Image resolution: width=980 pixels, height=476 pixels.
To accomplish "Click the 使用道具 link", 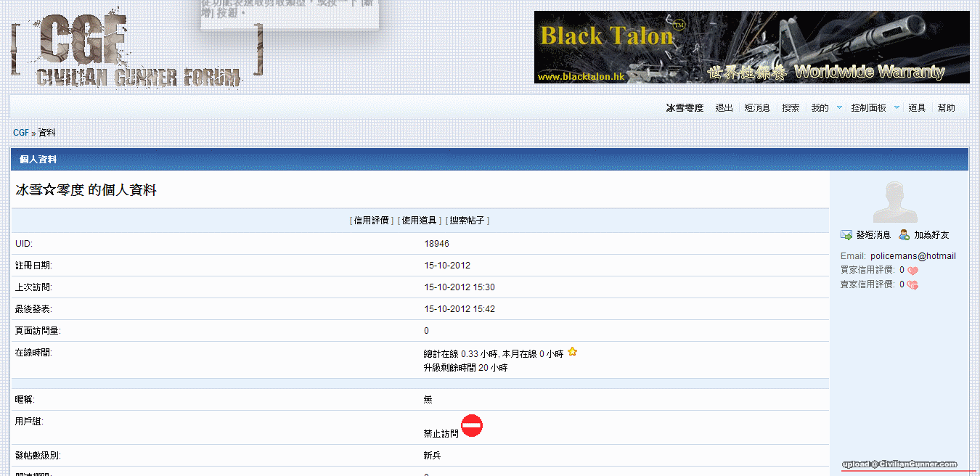I will coord(420,221).
